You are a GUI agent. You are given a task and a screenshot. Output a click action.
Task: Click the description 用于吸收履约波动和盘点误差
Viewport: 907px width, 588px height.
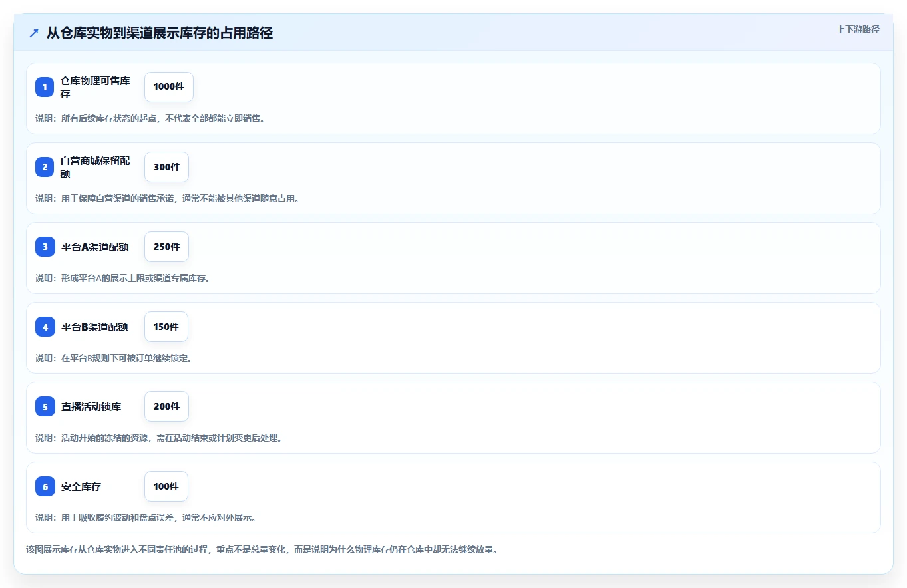click(x=146, y=517)
